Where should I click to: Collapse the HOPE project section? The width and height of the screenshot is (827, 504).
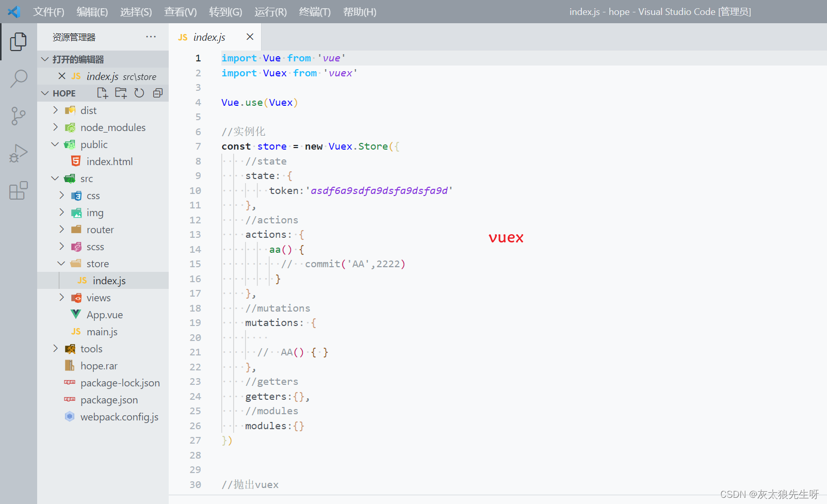coord(45,93)
